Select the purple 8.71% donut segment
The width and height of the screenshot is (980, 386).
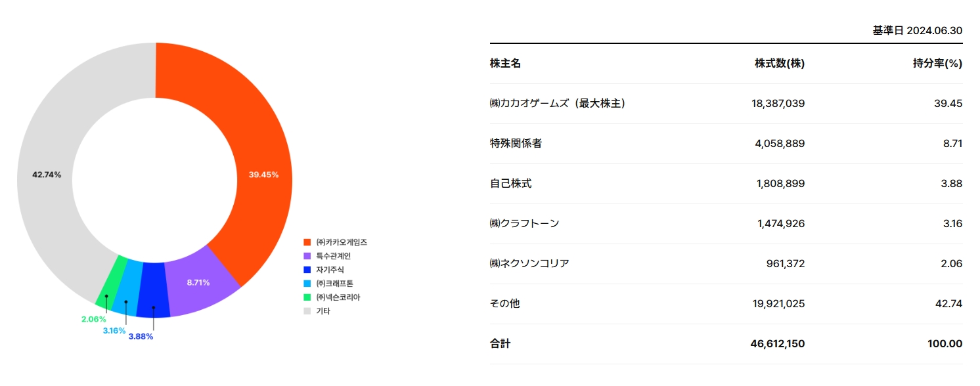click(x=199, y=284)
